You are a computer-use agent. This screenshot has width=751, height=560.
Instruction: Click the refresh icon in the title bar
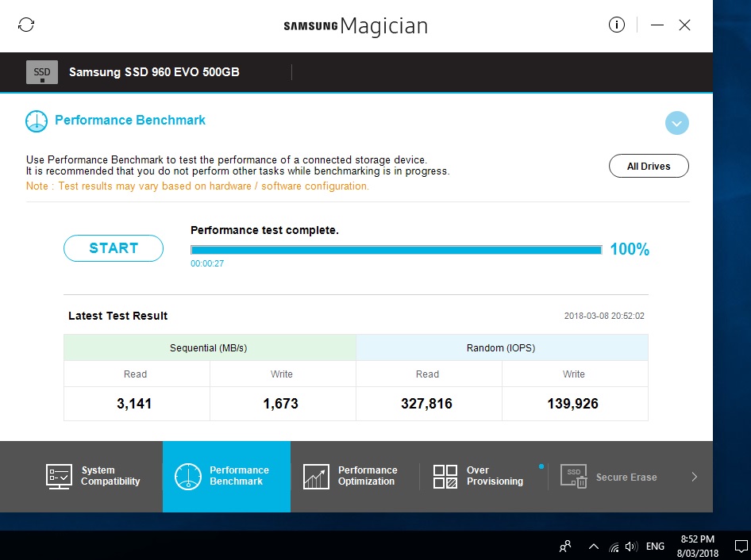(26, 25)
